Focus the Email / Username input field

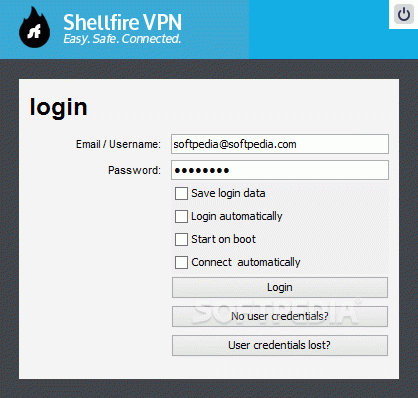(280, 144)
